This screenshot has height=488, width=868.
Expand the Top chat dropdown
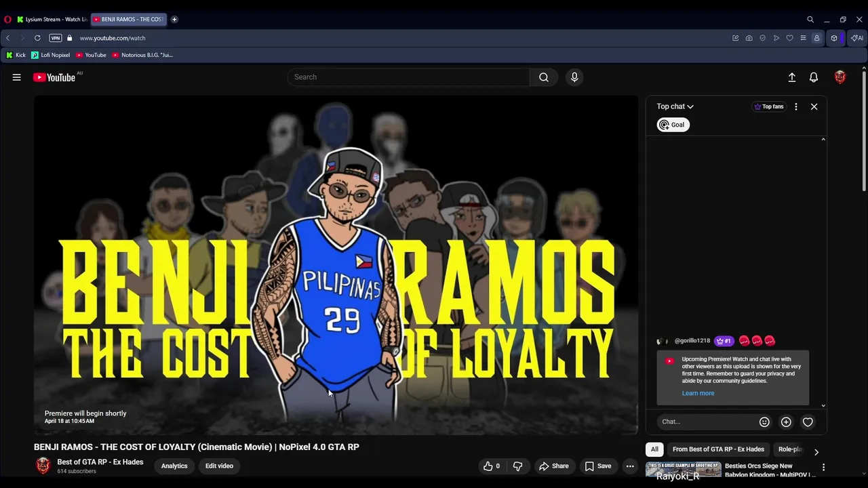click(x=675, y=106)
